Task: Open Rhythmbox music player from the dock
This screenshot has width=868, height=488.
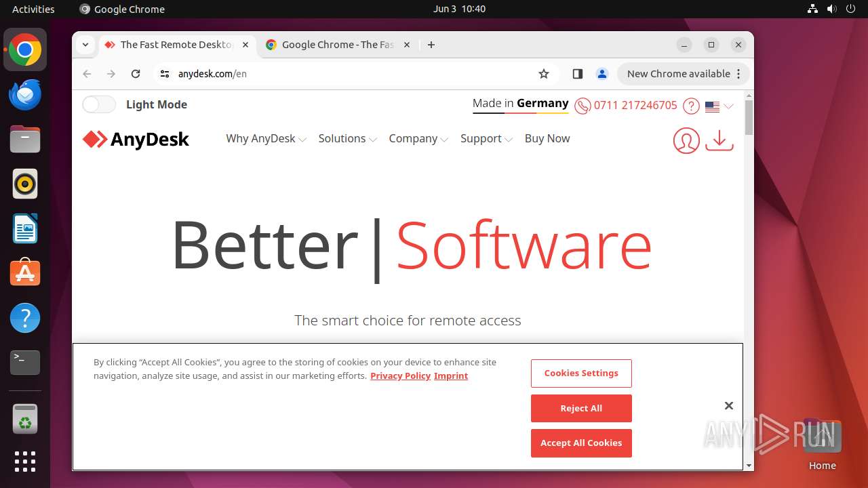Action: coord(25,184)
